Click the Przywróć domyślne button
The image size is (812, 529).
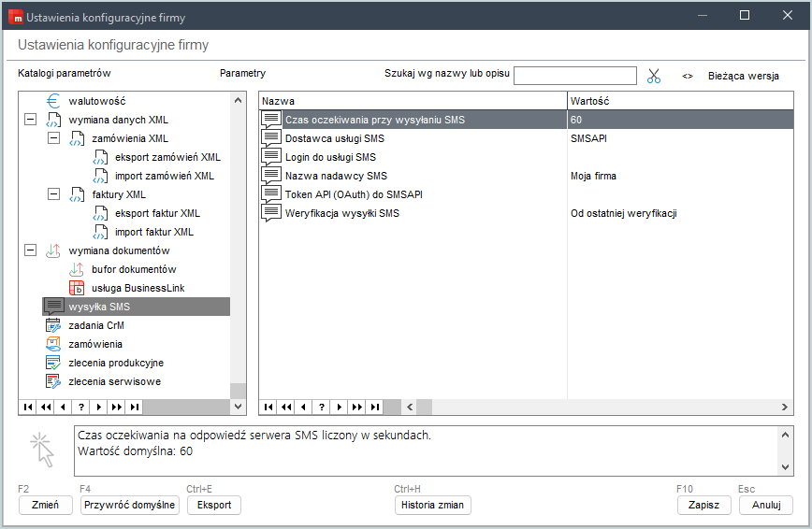coord(129,505)
